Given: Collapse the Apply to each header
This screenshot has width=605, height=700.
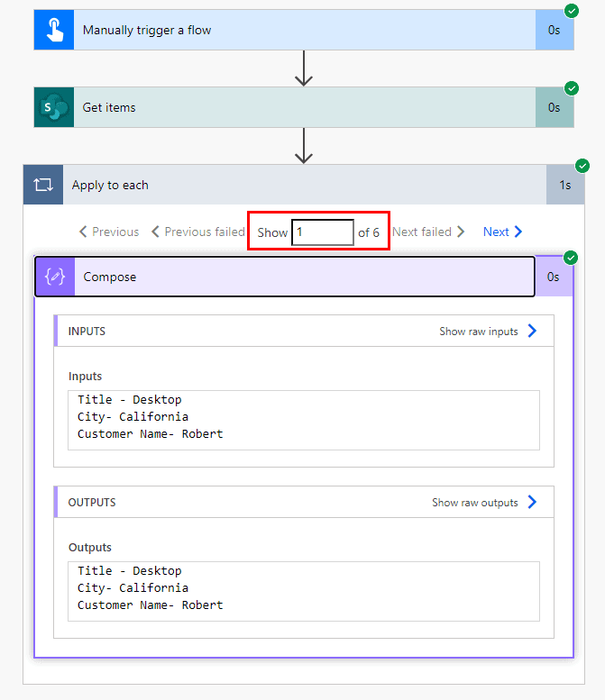Looking at the screenshot, I should [304, 185].
